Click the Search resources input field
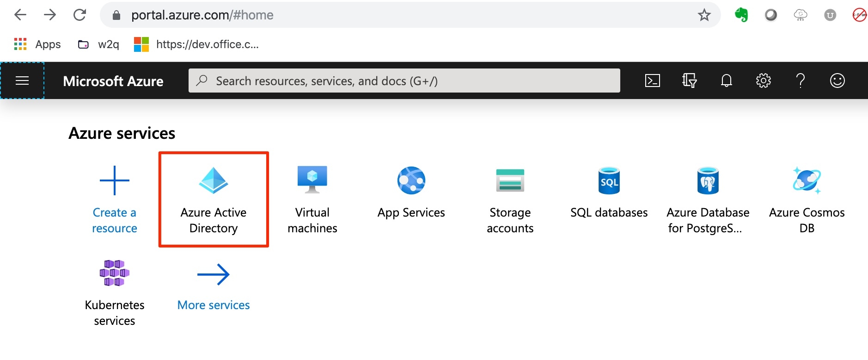The width and height of the screenshot is (868, 360). coord(404,81)
